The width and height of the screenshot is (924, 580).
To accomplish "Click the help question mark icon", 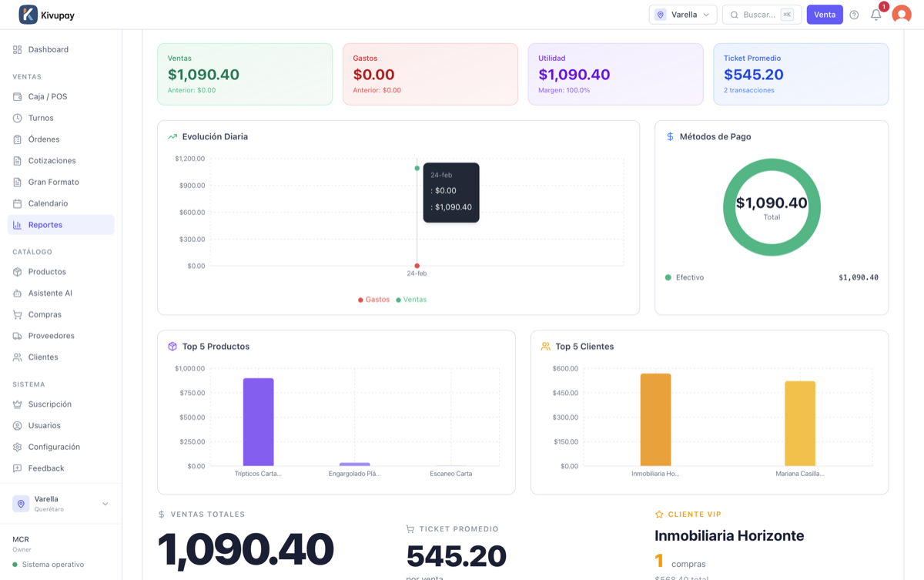I will (854, 15).
